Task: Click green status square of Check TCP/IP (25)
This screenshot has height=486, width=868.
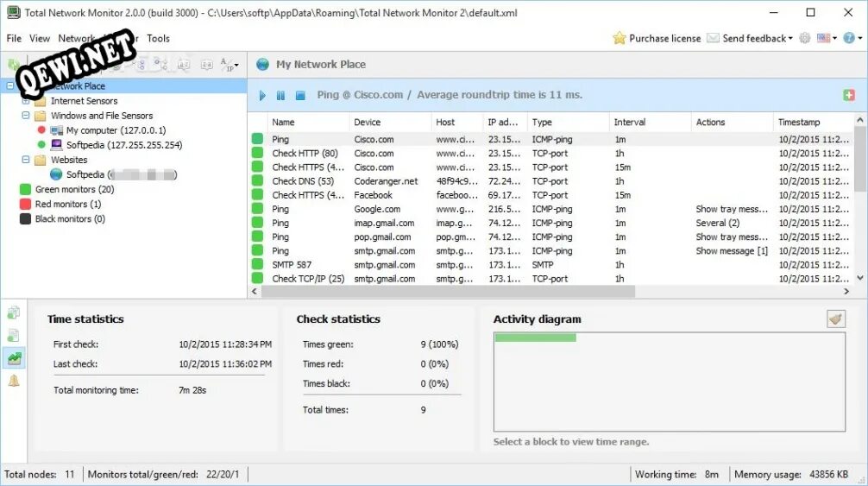Action: click(257, 278)
